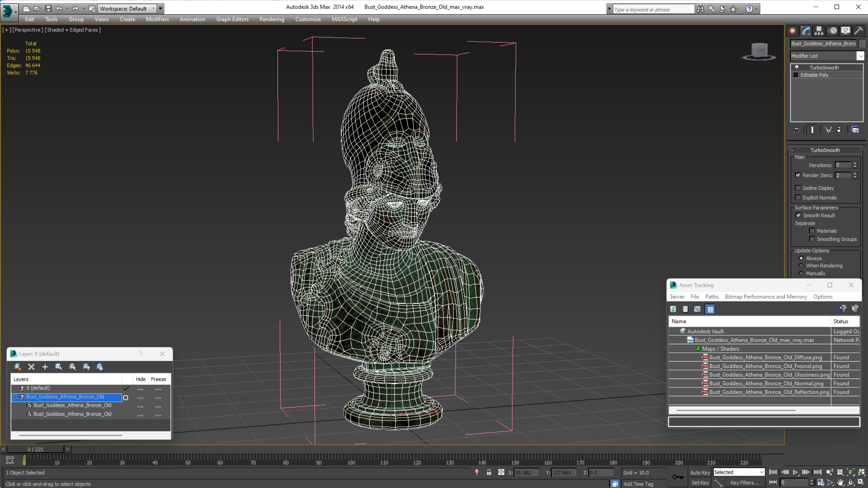Select the Pan View hand icon

pos(840,483)
